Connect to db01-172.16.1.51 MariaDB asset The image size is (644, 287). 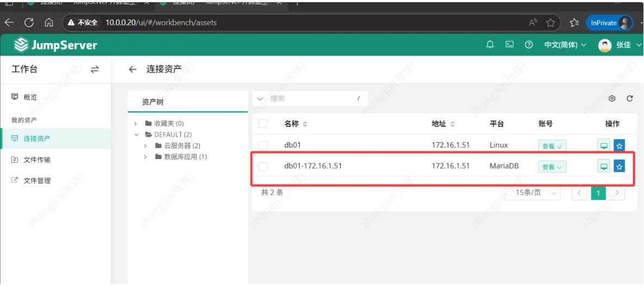603,166
